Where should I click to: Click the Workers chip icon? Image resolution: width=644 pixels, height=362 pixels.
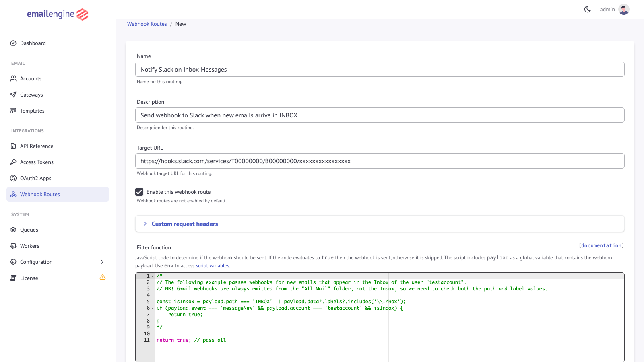(x=13, y=246)
